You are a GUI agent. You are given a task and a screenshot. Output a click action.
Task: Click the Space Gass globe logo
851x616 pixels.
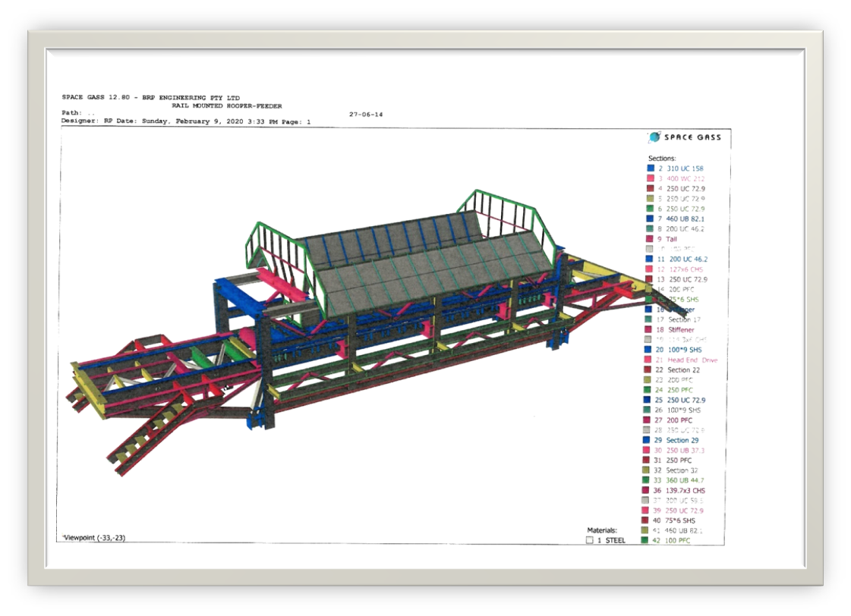(654, 137)
